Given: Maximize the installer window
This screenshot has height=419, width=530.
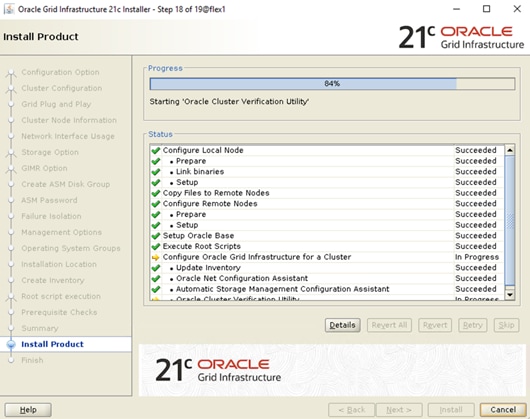Looking at the screenshot, I should (x=486, y=9).
